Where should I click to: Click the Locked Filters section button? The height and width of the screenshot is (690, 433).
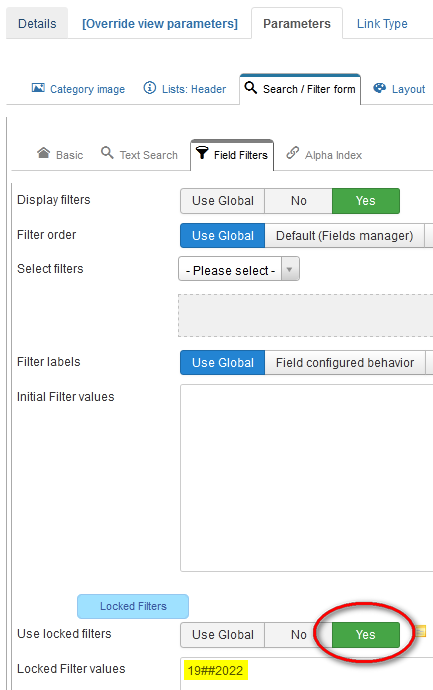133,606
